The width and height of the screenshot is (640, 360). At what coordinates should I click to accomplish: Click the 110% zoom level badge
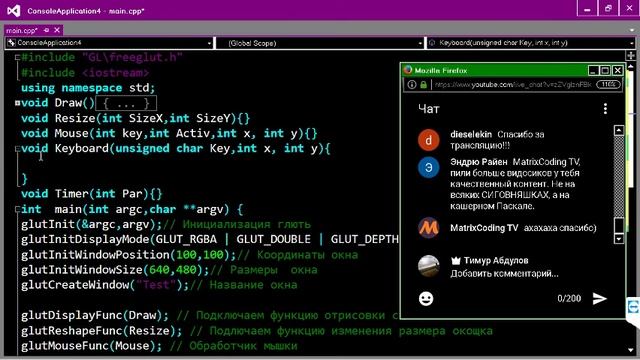tap(608, 84)
